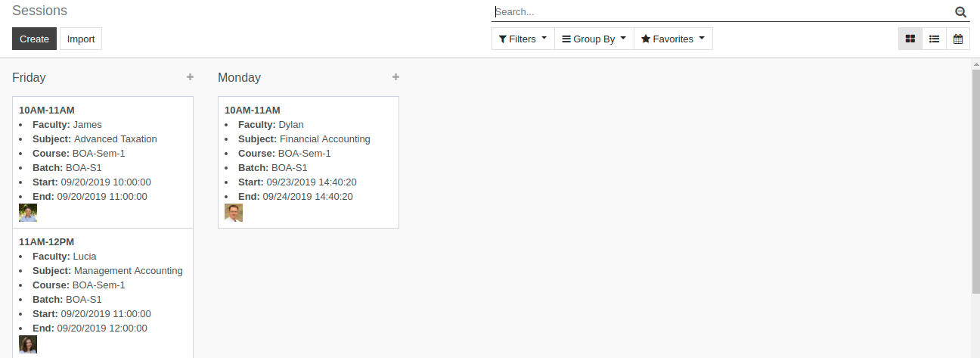This screenshot has height=358, width=980.
Task: Add a session in Monday column
Action: pyautogui.click(x=395, y=77)
